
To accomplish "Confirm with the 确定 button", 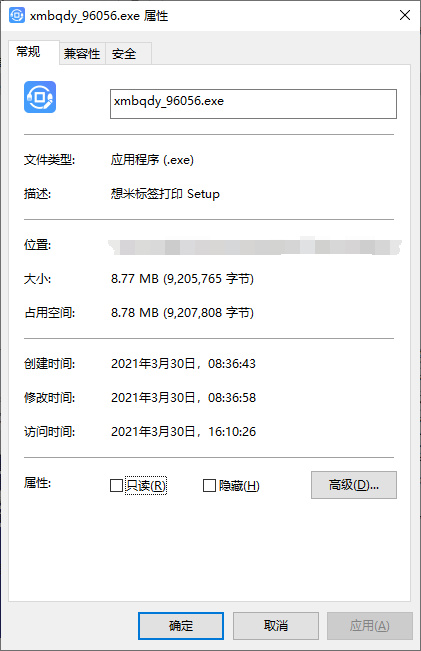I will click(x=181, y=626).
